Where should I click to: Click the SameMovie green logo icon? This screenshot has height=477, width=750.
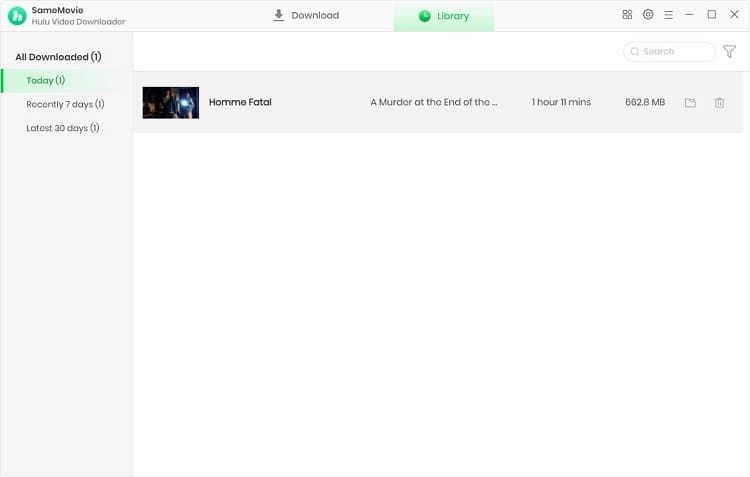click(17, 16)
